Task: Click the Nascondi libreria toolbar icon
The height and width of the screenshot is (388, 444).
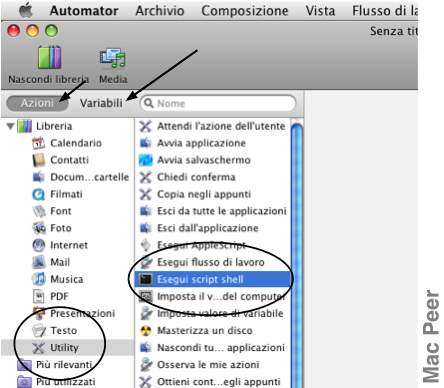Action: coord(49,58)
